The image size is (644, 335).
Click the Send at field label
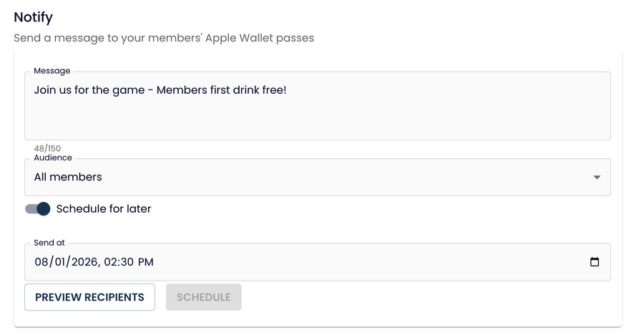tap(49, 243)
